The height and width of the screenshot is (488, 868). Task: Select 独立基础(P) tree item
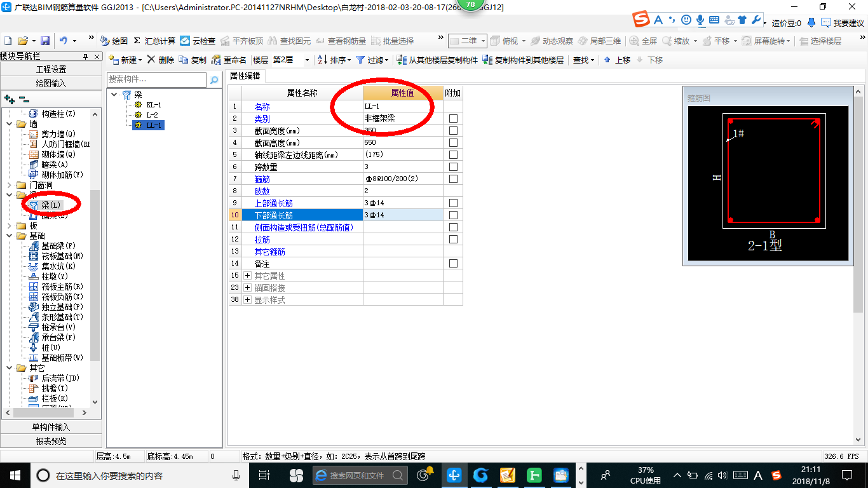(x=62, y=307)
